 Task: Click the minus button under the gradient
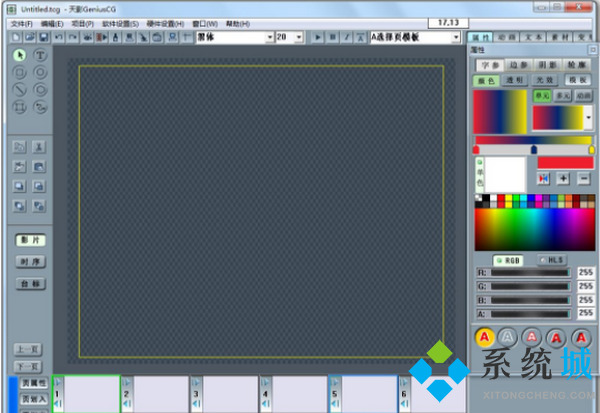click(582, 178)
